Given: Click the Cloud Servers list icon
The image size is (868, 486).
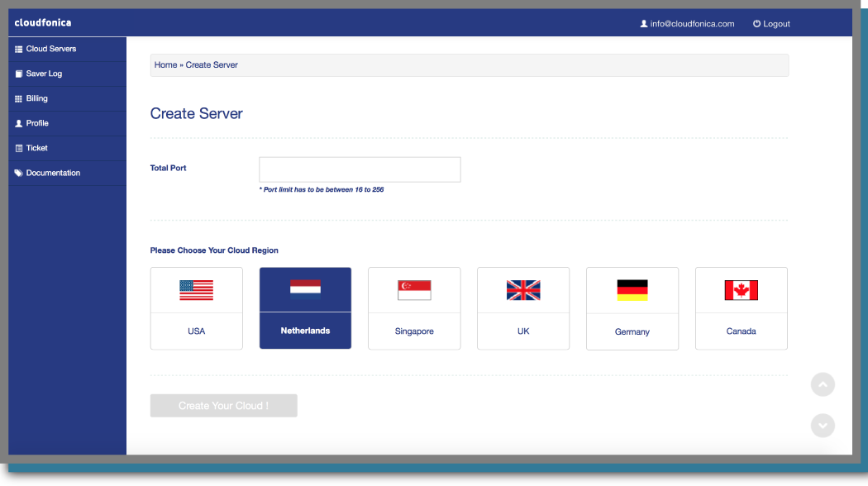Looking at the screenshot, I should (x=19, y=50).
